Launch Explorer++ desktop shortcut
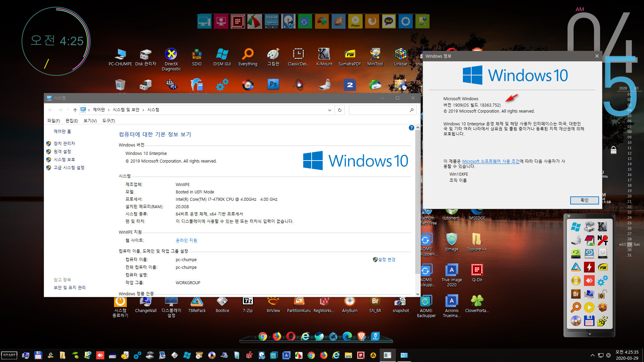Viewport: 644px width, 362px height. [477, 242]
